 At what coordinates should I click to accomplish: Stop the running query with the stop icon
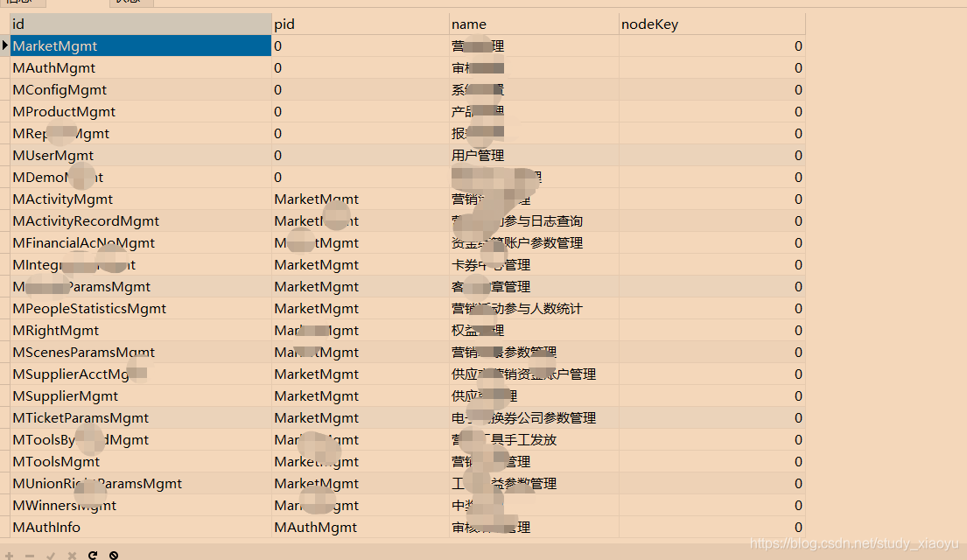coord(114,556)
